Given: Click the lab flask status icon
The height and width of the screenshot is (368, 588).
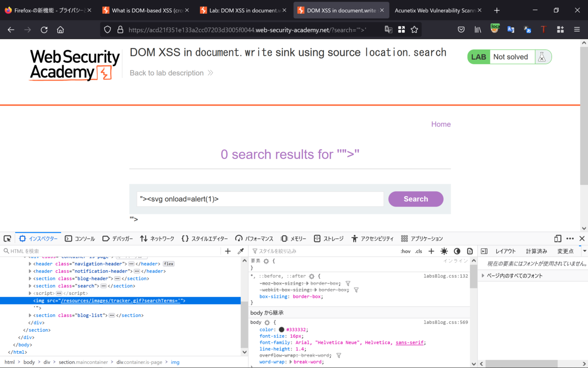Looking at the screenshot, I should 541,57.
